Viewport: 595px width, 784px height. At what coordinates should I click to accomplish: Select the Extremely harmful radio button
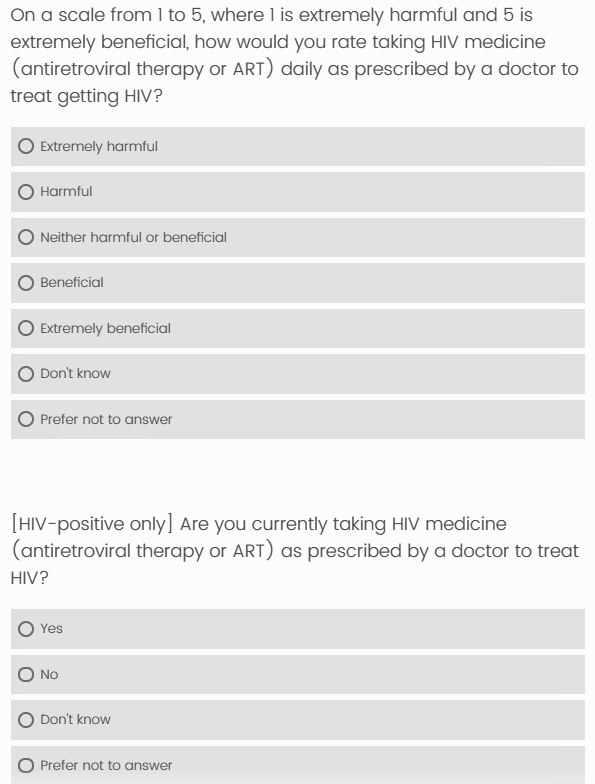point(26,146)
